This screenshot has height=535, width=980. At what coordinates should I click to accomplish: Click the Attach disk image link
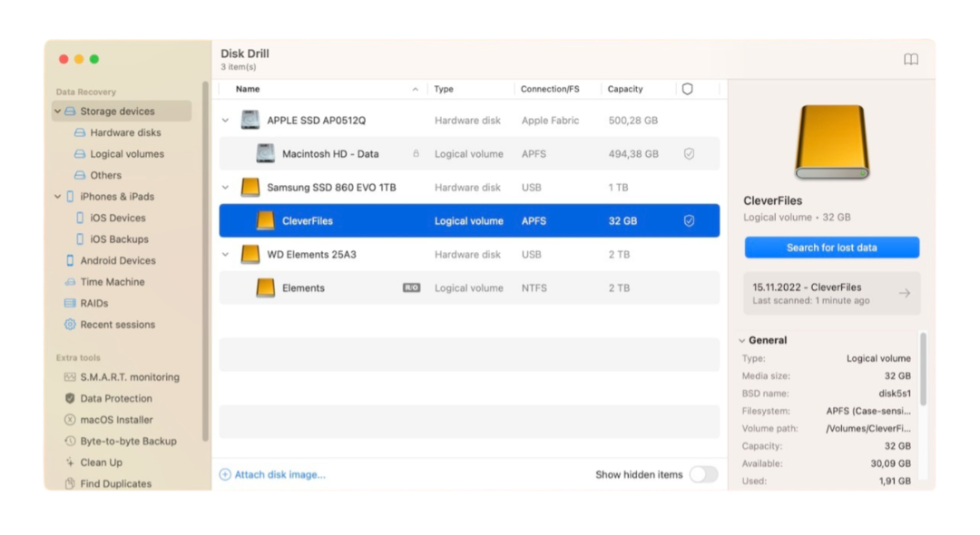279,474
